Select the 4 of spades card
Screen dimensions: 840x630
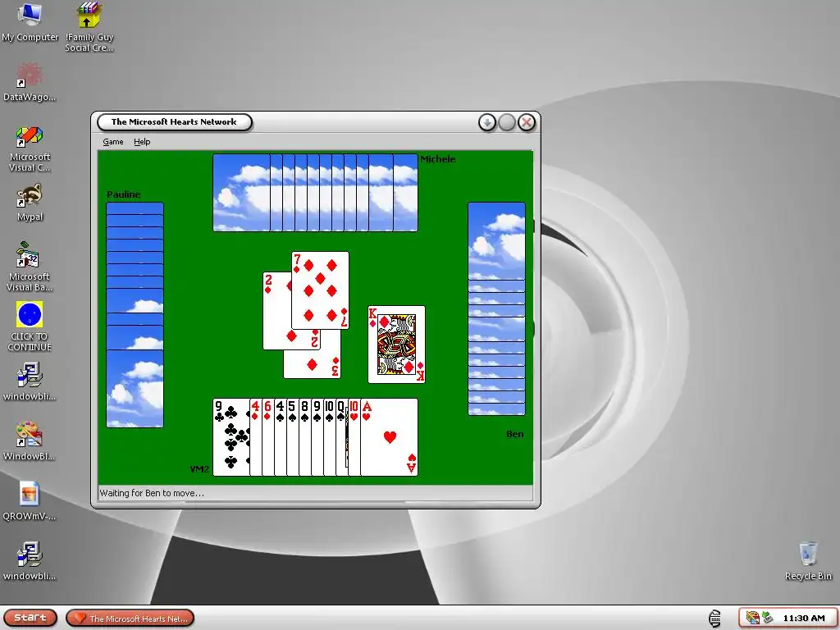click(281, 437)
